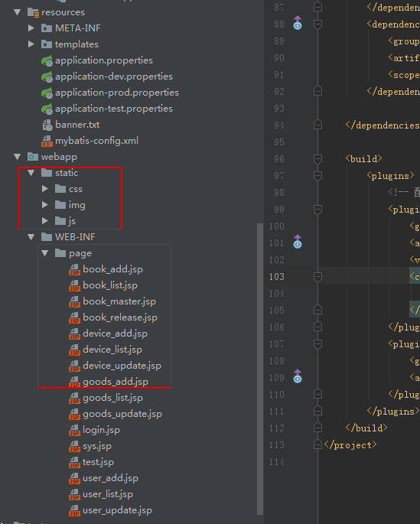Fold the project closing tag line 113
Viewport: 420px width, 524px height.
tap(317, 444)
